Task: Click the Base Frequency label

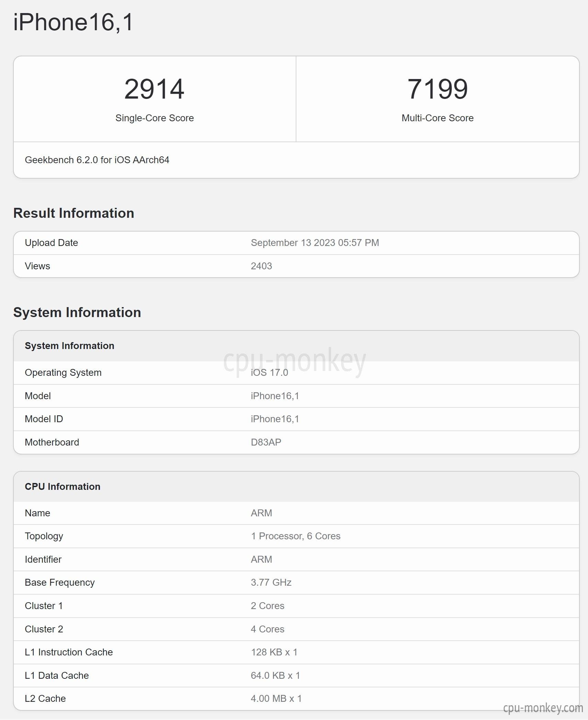Action: tap(59, 582)
